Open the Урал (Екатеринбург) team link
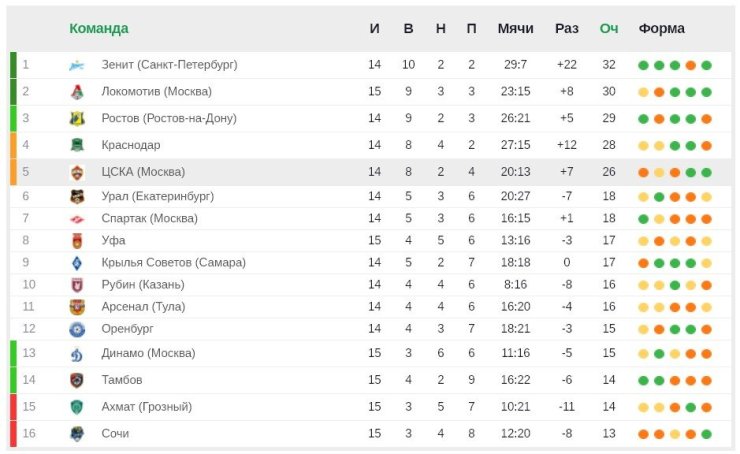This screenshot has height=454, width=740. 158,196
